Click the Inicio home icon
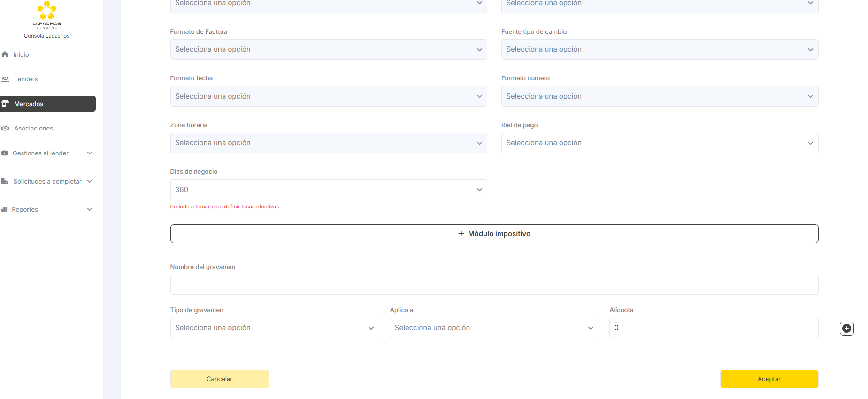The image size is (868, 399). [5, 54]
